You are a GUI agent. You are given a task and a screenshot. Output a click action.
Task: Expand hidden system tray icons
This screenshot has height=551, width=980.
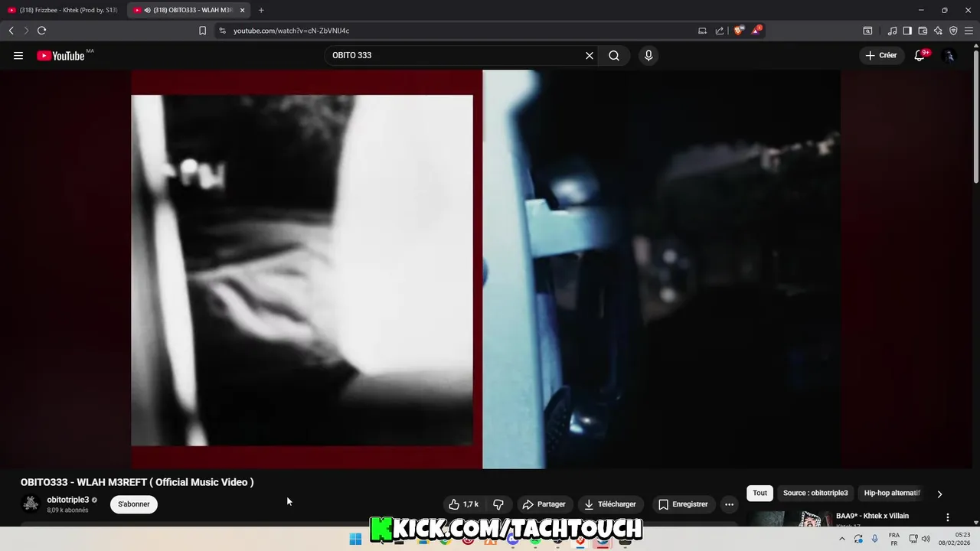pos(842,539)
